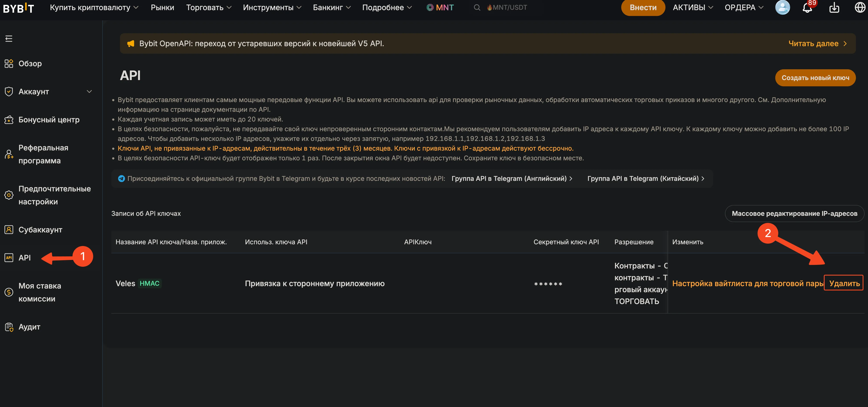This screenshot has height=407, width=868.
Task: Open the Субаккаунт sidebar page
Action: click(40, 230)
